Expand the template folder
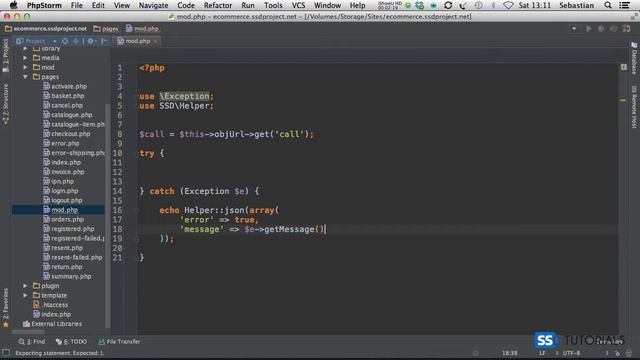 pyautogui.click(x=25, y=295)
